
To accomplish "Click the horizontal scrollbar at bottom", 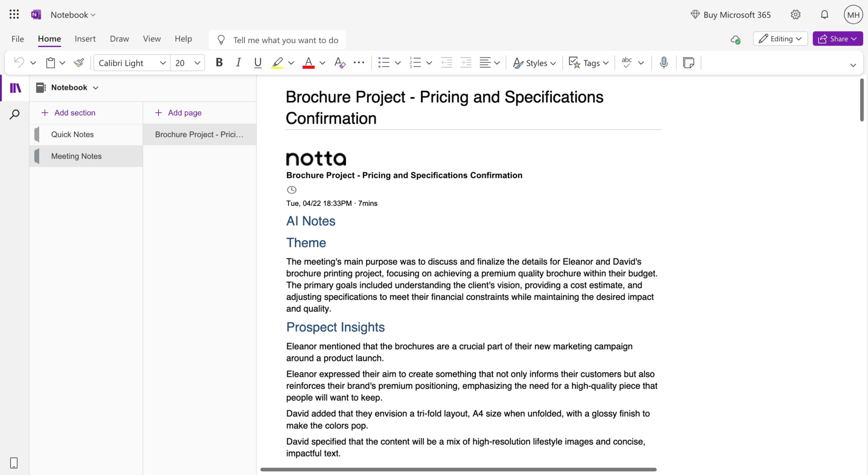I will (x=459, y=469).
